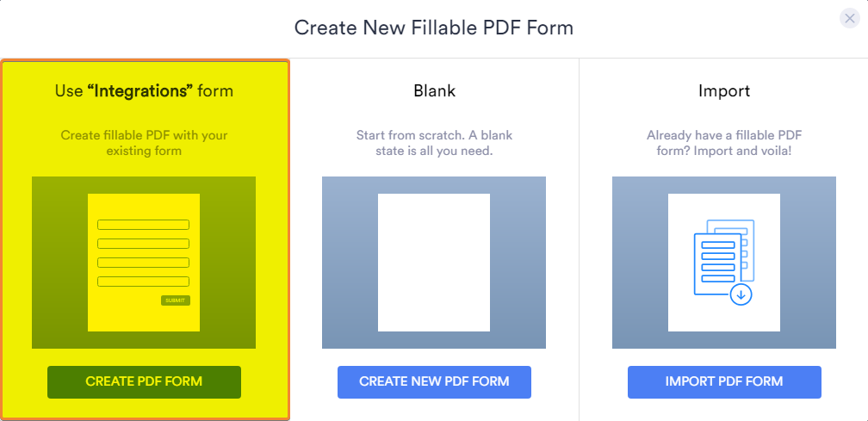This screenshot has height=421, width=868.
Task: Click "Create fillable PDF with your existing form" text
Action: click(x=144, y=143)
